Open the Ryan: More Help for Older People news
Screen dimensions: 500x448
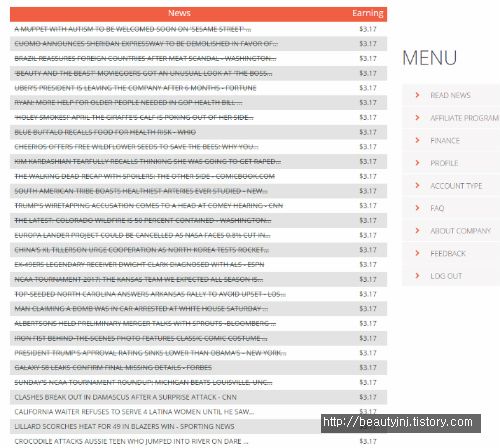coord(128,103)
